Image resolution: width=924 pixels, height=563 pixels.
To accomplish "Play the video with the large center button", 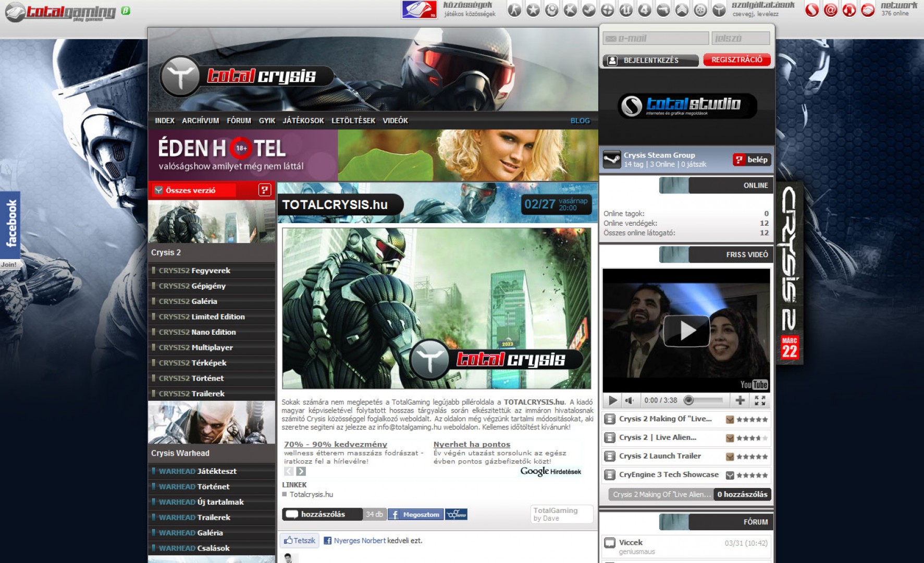I will click(686, 331).
